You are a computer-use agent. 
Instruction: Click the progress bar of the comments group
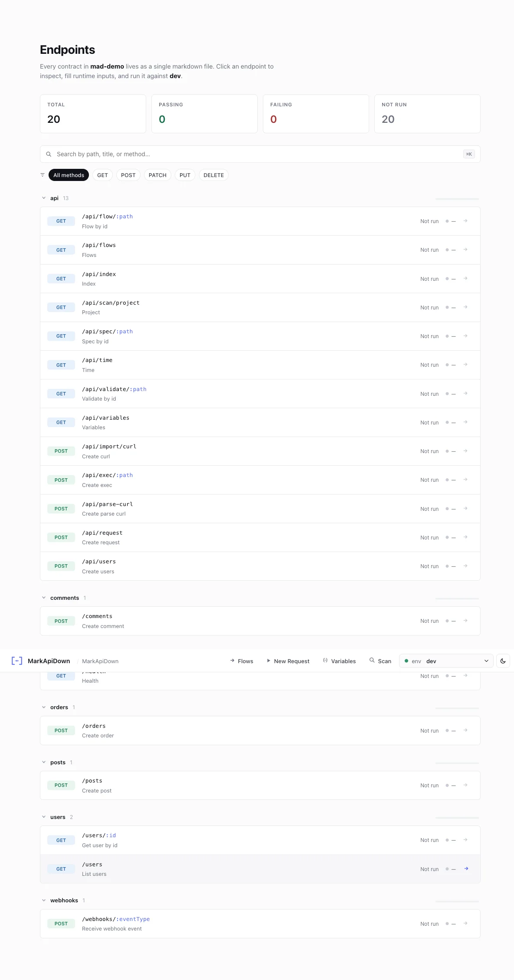click(x=457, y=599)
